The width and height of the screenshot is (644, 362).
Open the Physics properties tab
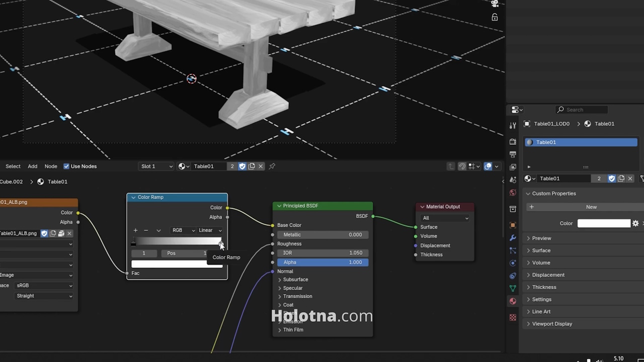[513, 263]
